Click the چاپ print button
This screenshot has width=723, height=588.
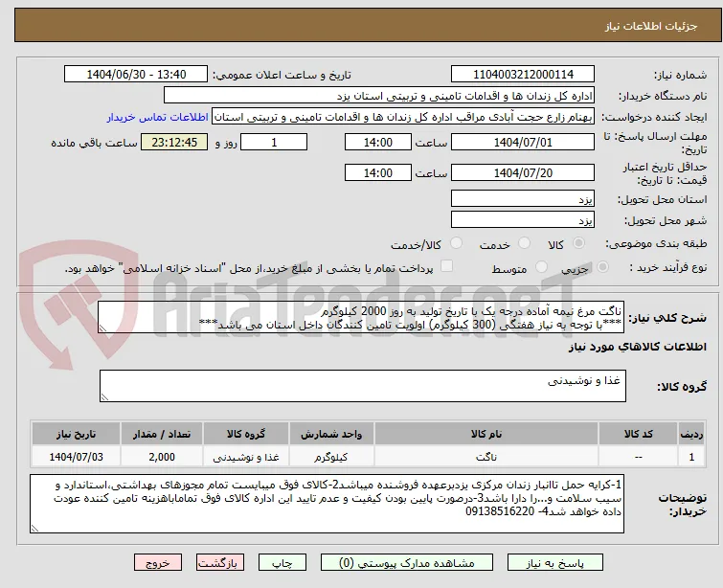click(282, 563)
